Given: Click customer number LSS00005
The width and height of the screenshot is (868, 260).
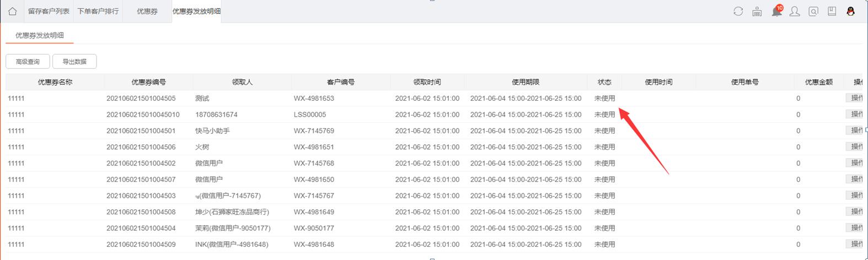Looking at the screenshot, I should coord(310,115).
